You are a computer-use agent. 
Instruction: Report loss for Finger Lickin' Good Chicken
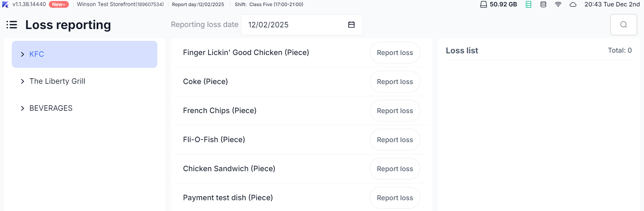coord(395,53)
